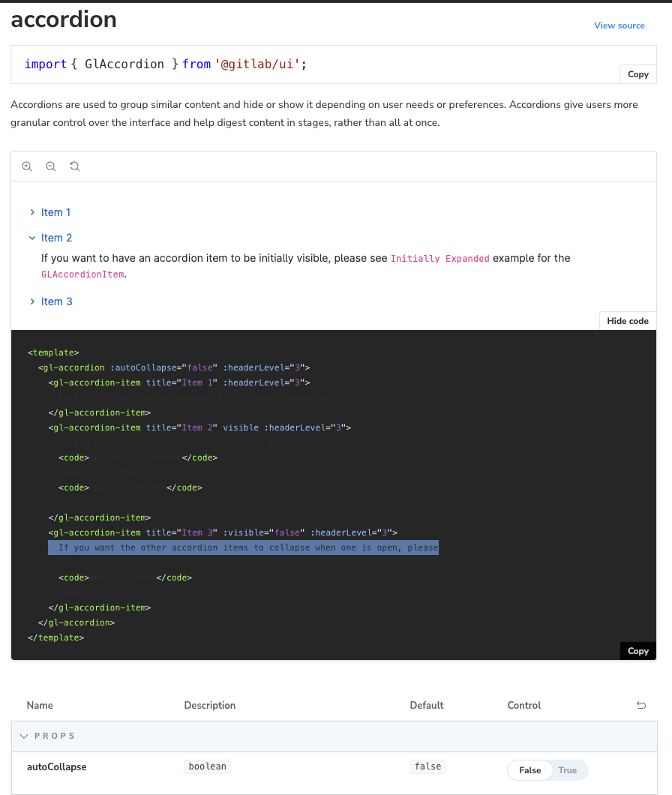Zoom out of the accordion preview
Viewport: 672px width, 795px height.
(x=50, y=166)
